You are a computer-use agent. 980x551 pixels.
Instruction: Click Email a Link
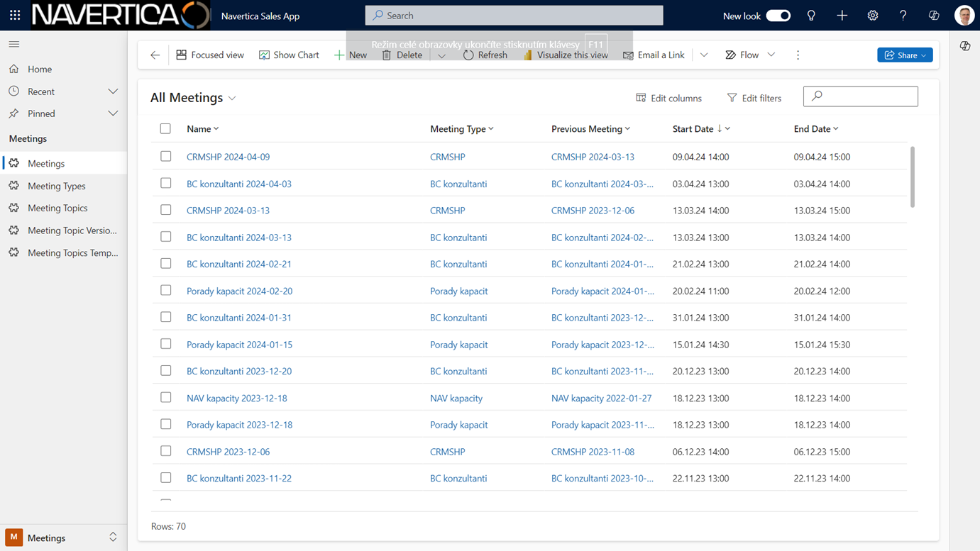coord(654,55)
